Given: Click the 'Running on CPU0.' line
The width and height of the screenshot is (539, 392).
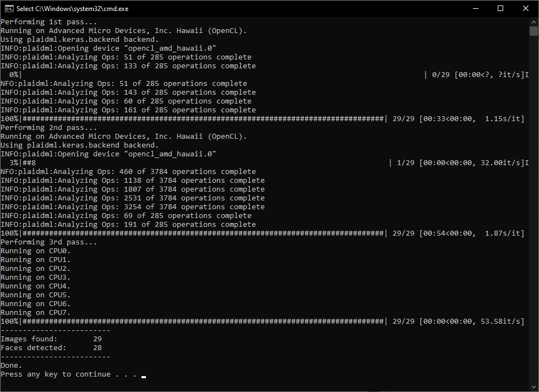Looking at the screenshot, I should point(35,251).
